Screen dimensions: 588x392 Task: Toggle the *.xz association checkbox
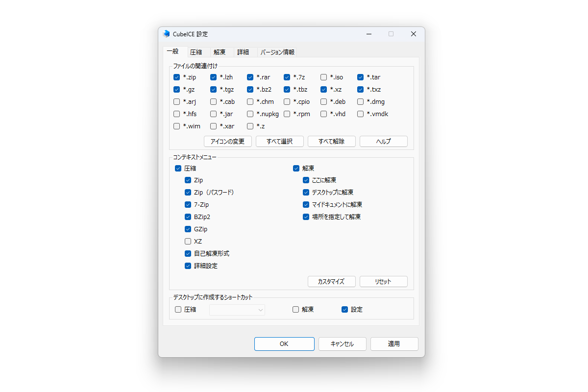coord(323,89)
